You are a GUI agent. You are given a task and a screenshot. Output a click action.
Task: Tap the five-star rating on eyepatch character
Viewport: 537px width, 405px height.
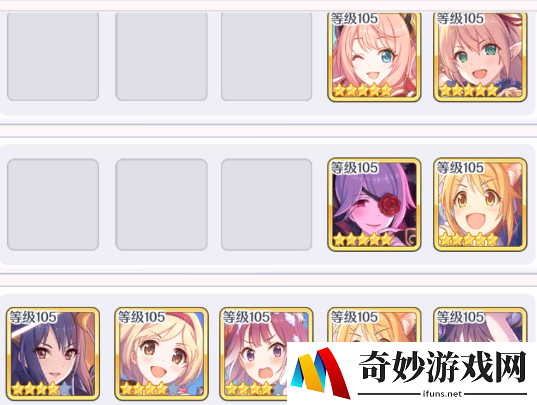click(x=363, y=239)
